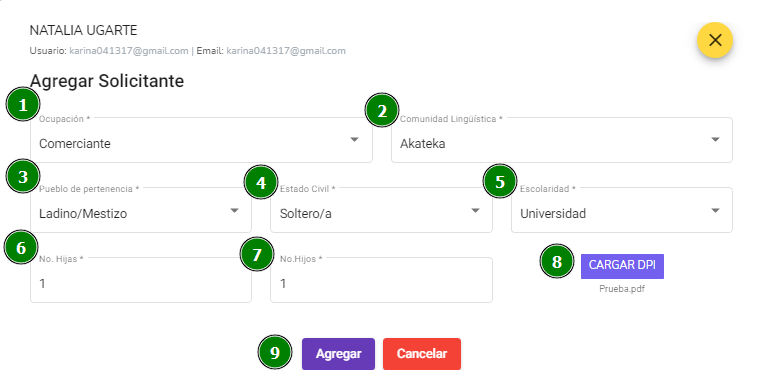
Task: Select the Universidad value in Escolaridad
Action: pyautogui.click(x=553, y=214)
